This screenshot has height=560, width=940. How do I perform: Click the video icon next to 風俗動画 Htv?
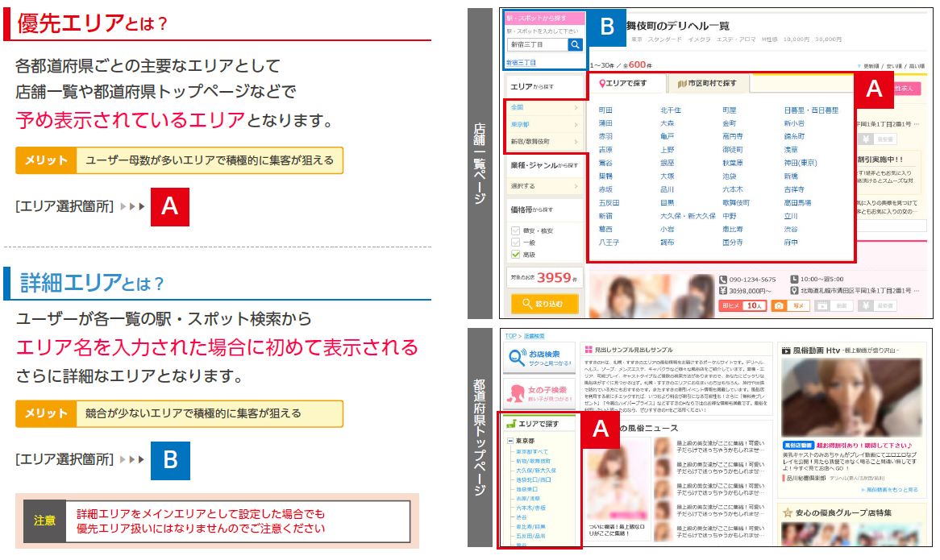tap(786, 351)
